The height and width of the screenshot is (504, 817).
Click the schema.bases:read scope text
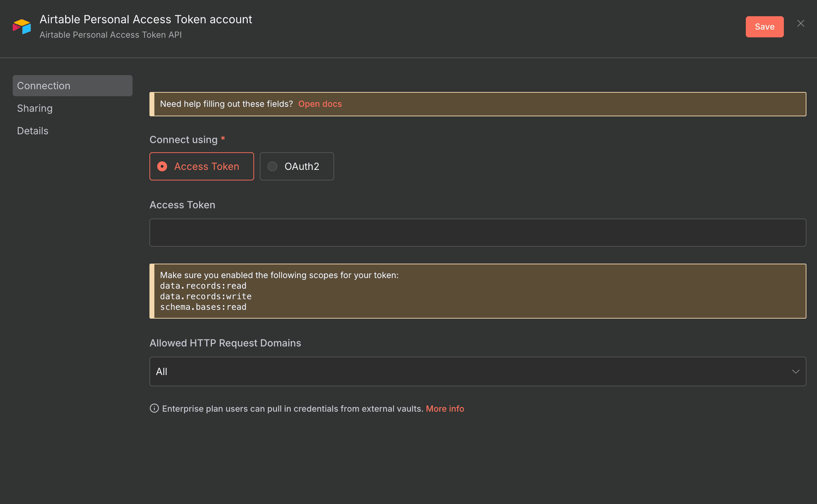203,307
